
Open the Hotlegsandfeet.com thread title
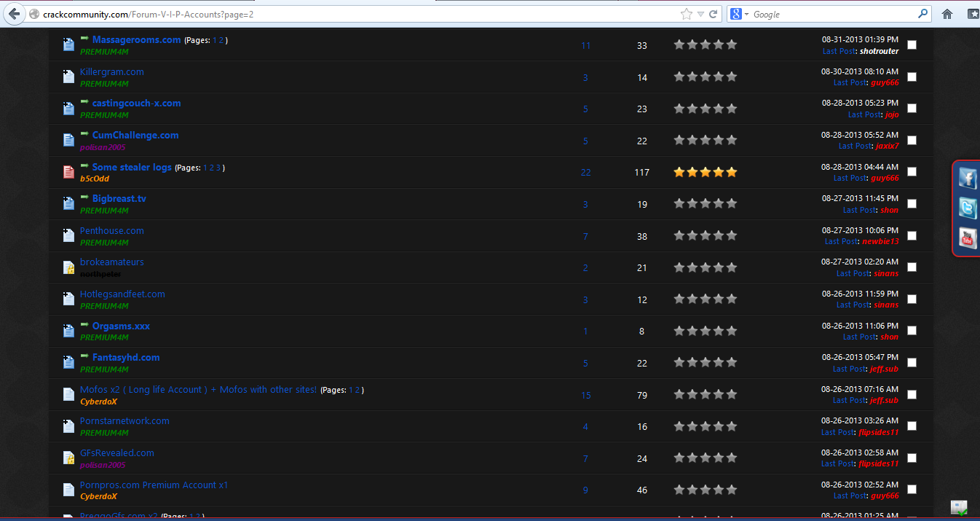(122, 294)
